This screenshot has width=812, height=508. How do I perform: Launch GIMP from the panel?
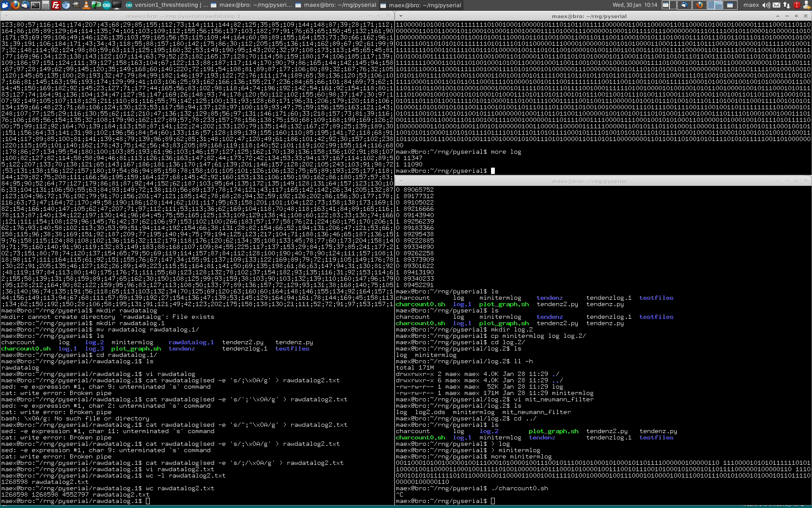76,5
